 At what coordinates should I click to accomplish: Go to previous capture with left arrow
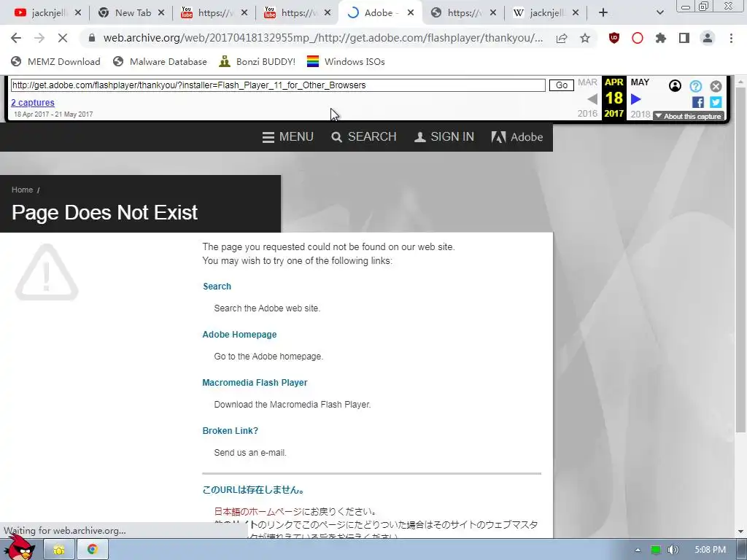point(592,99)
